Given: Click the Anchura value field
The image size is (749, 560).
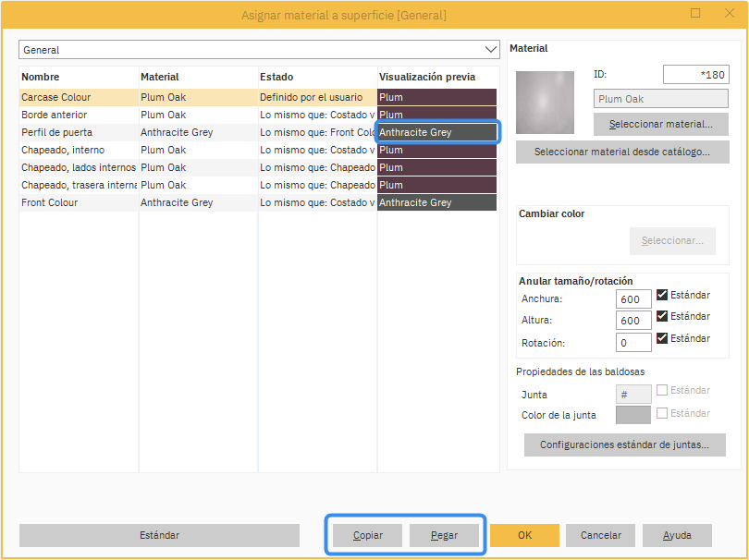Looking at the screenshot, I should [633, 299].
